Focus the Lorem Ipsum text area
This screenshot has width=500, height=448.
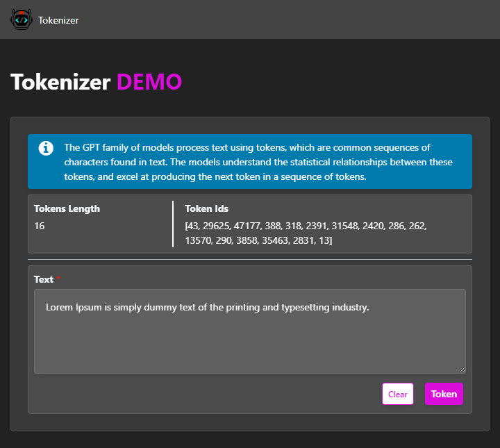pyautogui.click(x=250, y=331)
